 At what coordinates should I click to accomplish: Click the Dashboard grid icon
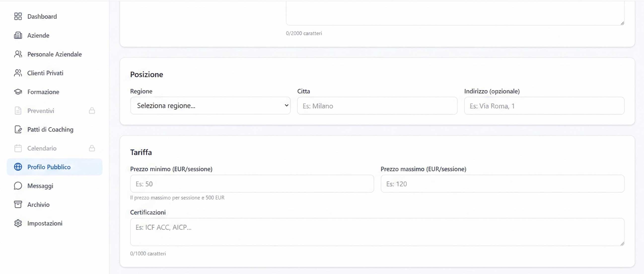[18, 16]
